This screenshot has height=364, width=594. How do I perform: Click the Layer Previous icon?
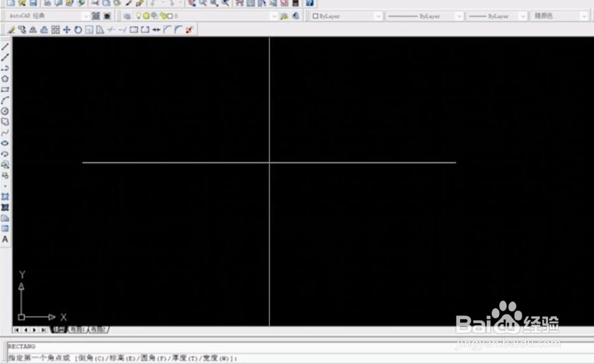pyautogui.click(x=295, y=16)
